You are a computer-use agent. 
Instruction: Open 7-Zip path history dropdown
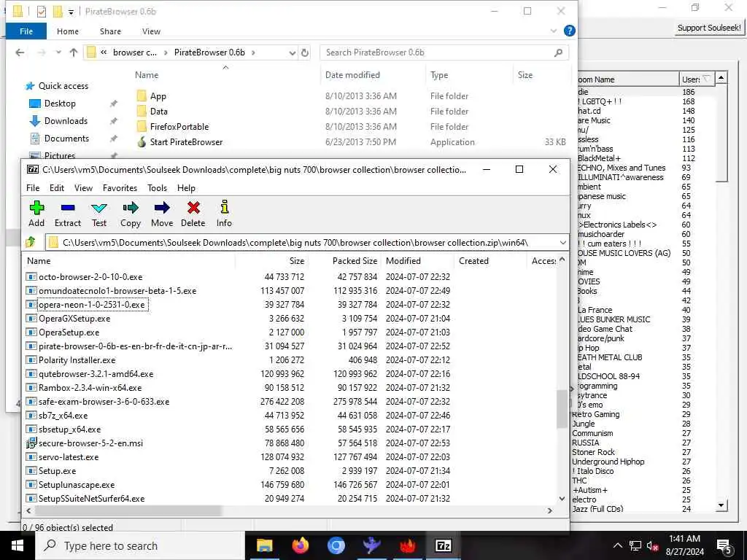click(562, 242)
